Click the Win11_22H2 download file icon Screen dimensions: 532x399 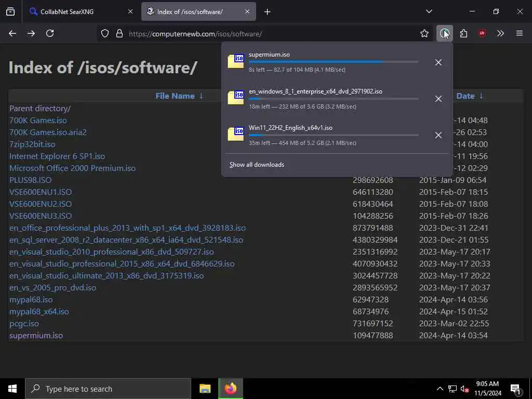(236, 135)
